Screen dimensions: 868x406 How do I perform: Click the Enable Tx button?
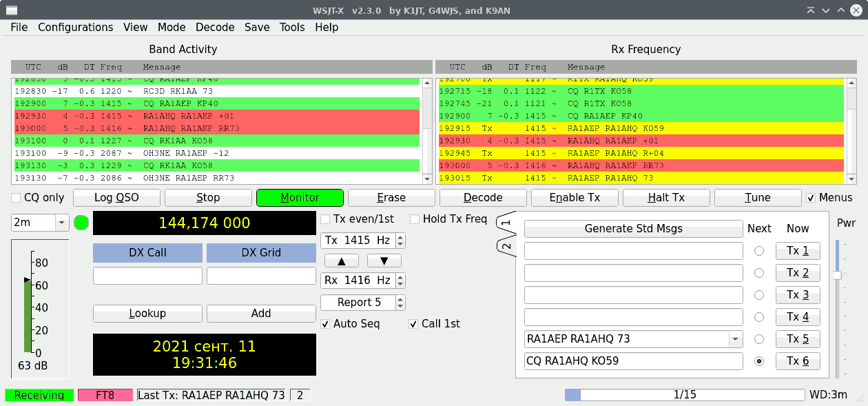coord(575,198)
